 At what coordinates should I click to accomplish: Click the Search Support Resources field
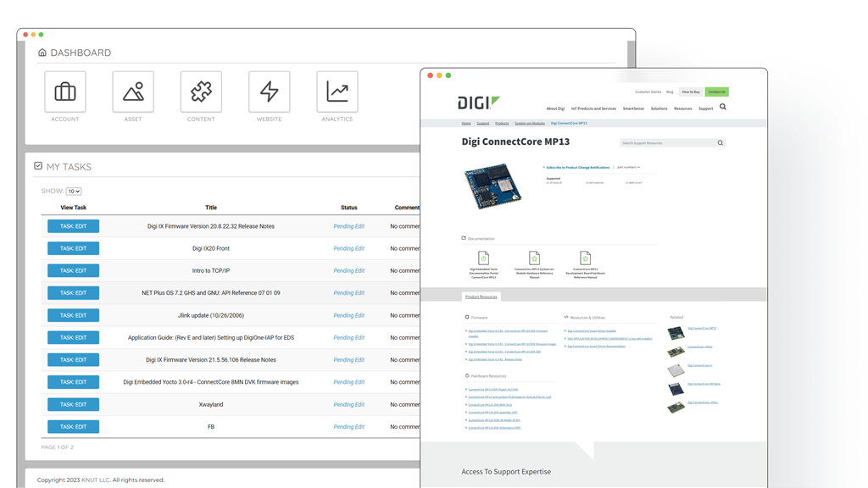coord(668,142)
